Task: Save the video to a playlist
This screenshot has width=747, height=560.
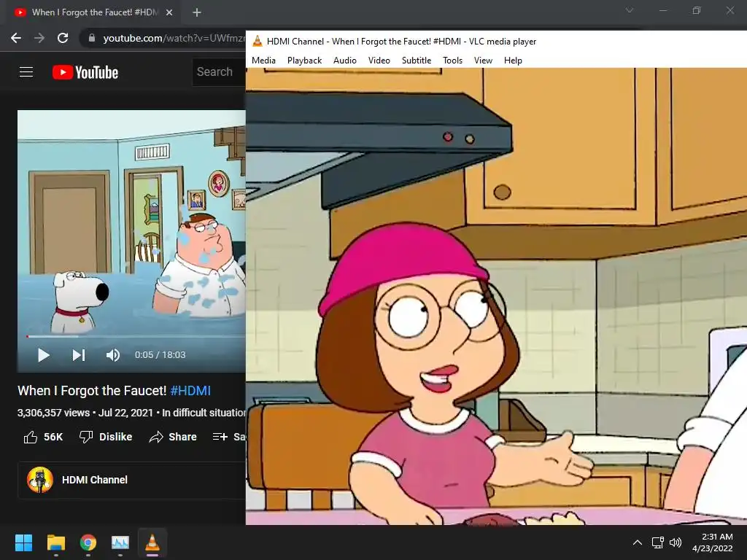Action: 229,437
